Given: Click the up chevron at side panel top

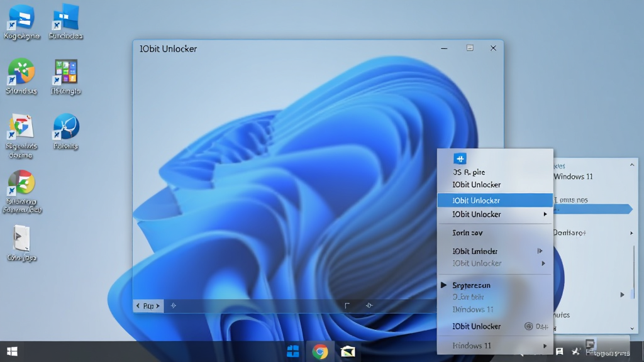Looking at the screenshot, I should pos(632,165).
